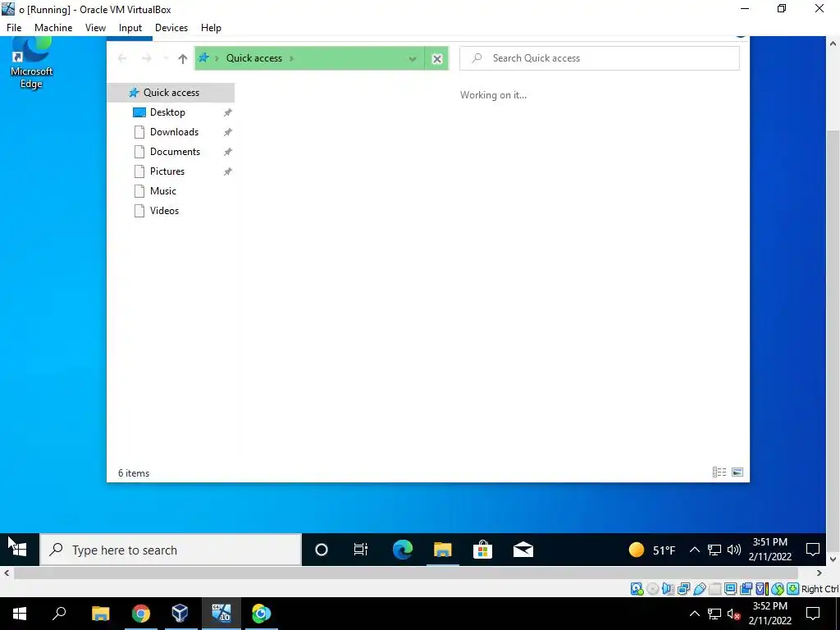Click the green-arrow keyboard capture indicator
Viewport: 840px width, 630px height.
coord(793,589)
